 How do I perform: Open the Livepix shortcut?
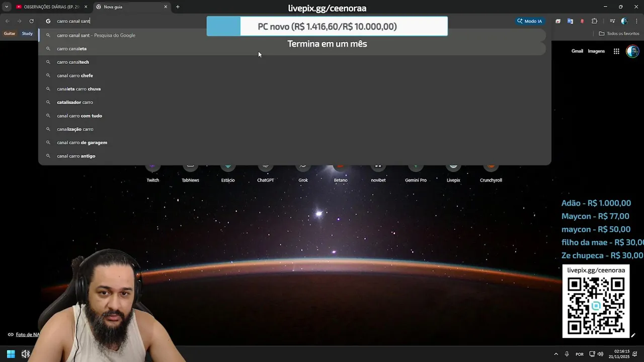(453, 173)
